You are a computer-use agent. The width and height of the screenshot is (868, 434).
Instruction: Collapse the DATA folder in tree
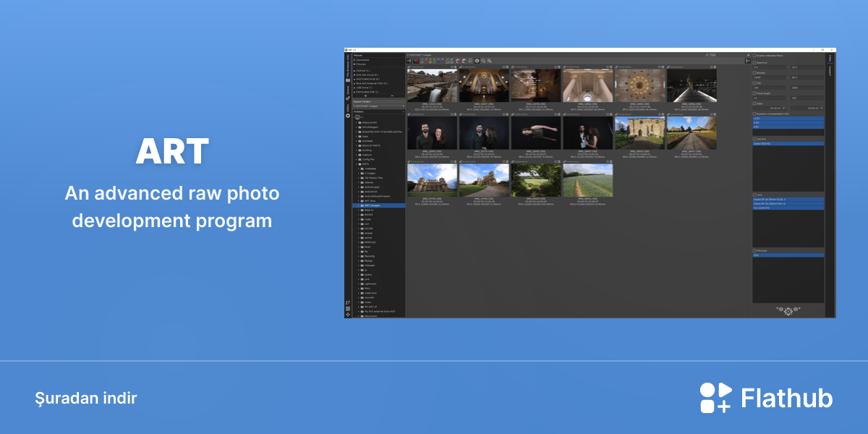tap(355, 164)
